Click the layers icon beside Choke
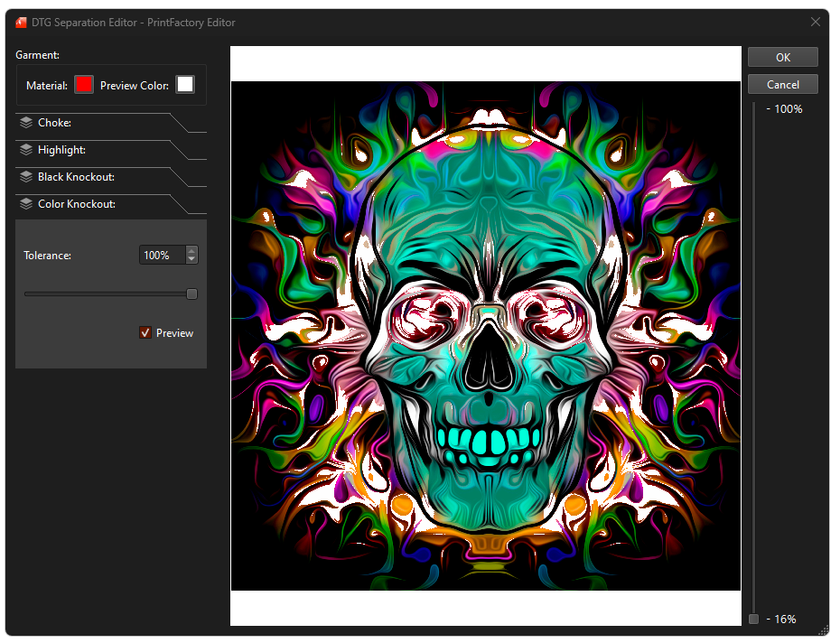Viewport: 840px width, 643px height. coord(26,123)
